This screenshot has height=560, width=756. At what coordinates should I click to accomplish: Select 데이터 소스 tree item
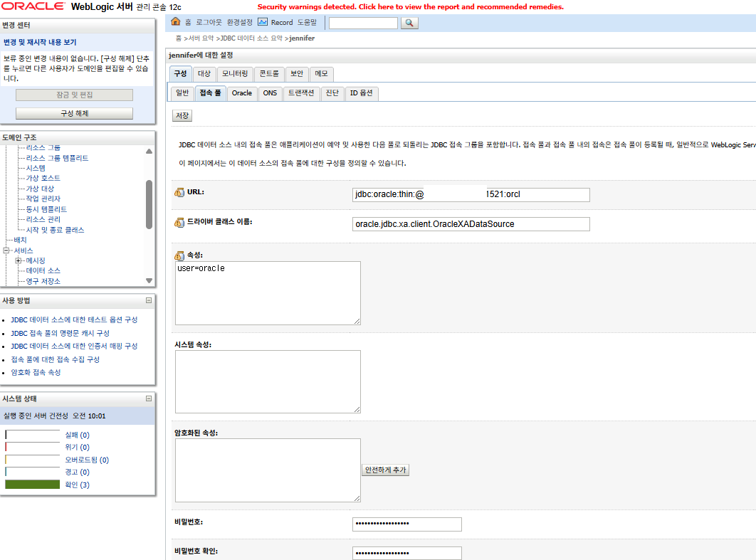(x=43, y=271)
